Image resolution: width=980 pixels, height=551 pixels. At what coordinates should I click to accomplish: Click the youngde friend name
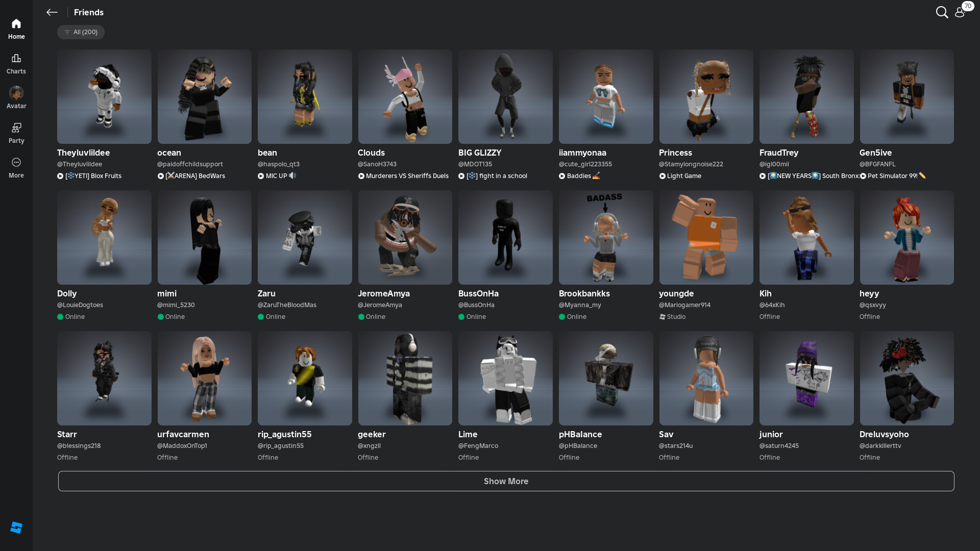[x=676, y=293]
